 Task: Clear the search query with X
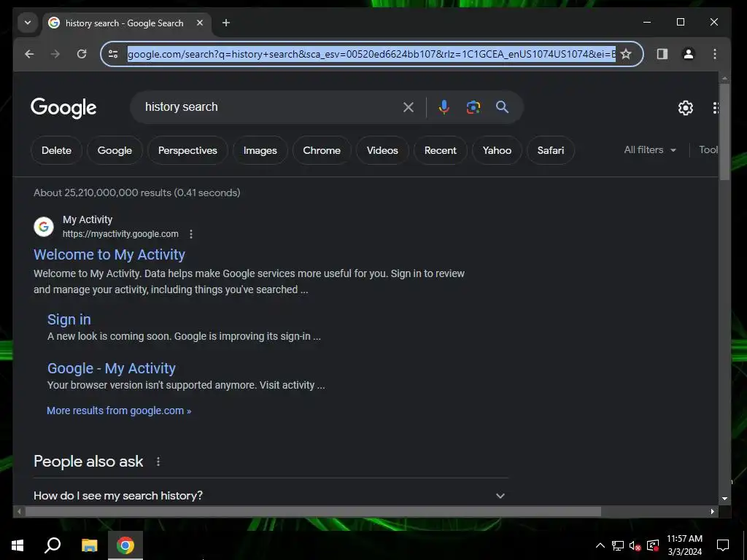click(x=409, y=107)
